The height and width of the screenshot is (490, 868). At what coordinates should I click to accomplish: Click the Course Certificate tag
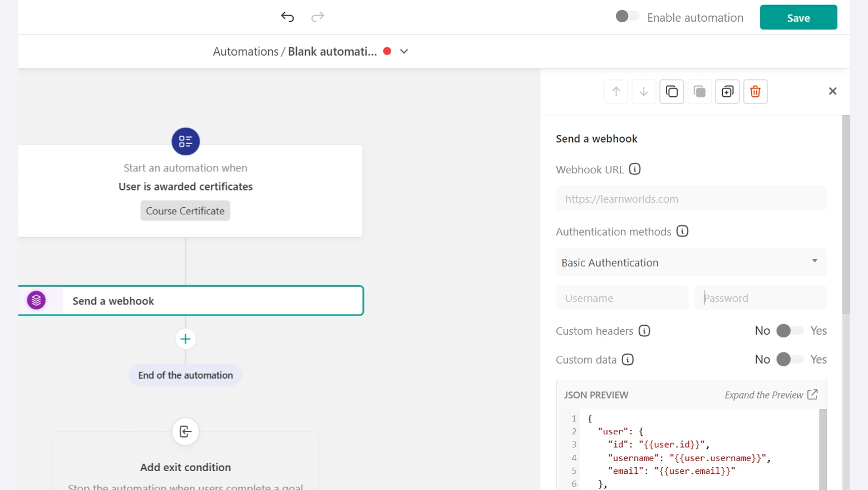(185, 211)
